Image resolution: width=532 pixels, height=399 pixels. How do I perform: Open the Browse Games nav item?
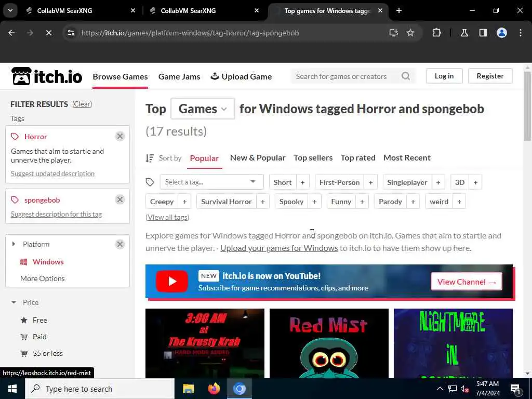coord(120,77)
